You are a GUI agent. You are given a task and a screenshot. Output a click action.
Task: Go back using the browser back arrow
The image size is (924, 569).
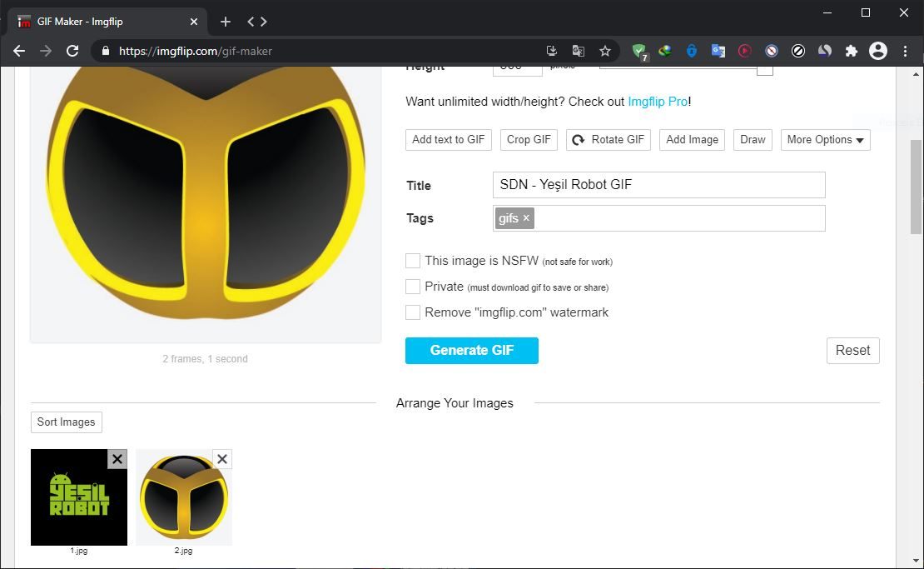pos(19,51)
